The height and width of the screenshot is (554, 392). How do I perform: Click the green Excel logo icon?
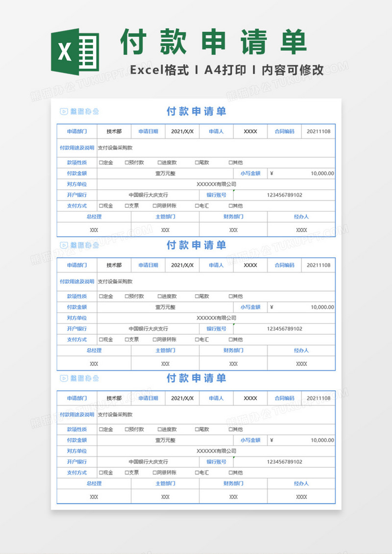tap(75, 51)
